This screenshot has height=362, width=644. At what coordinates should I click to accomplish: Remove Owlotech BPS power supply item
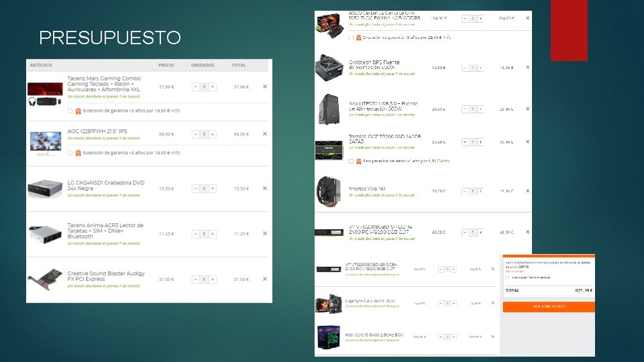pos(528,67)
